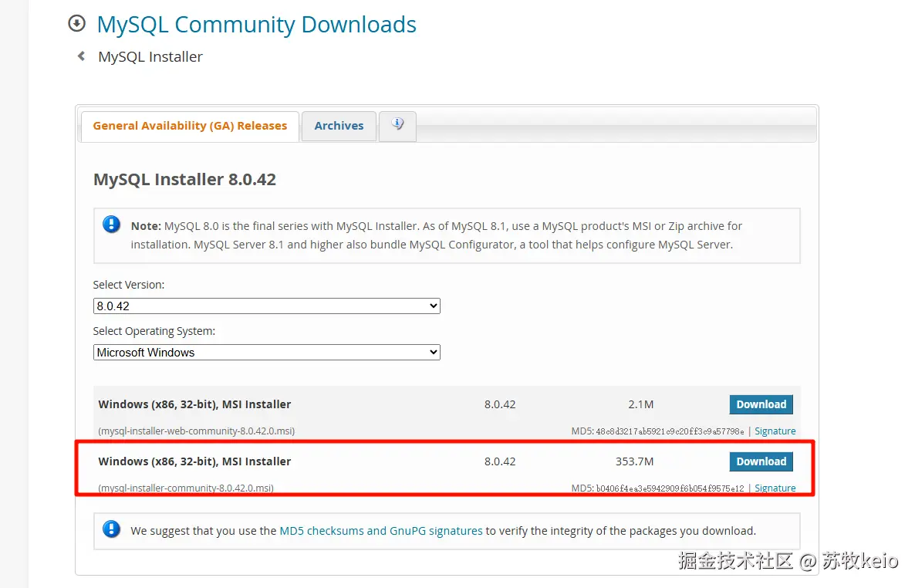Switch to the Archives tab
This screenshot has width=915, height=588.
tap(339, 126)
